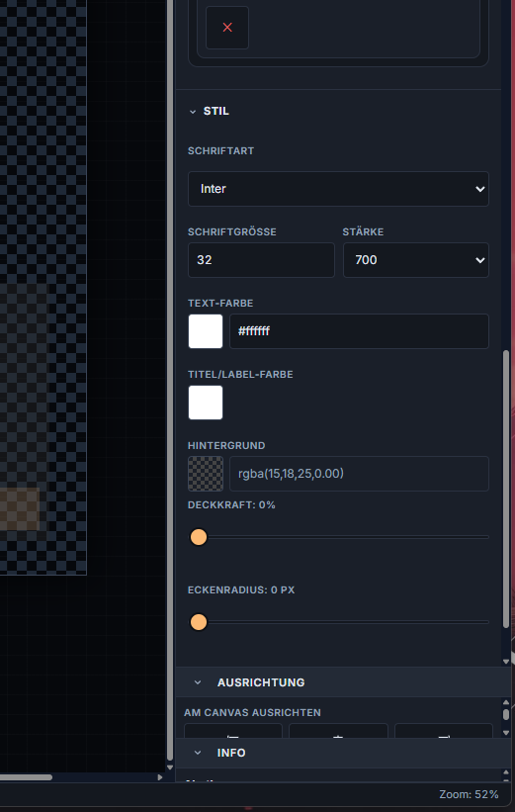Click the align left to canvas button
515x812 pixels.
tap(233, 731)
